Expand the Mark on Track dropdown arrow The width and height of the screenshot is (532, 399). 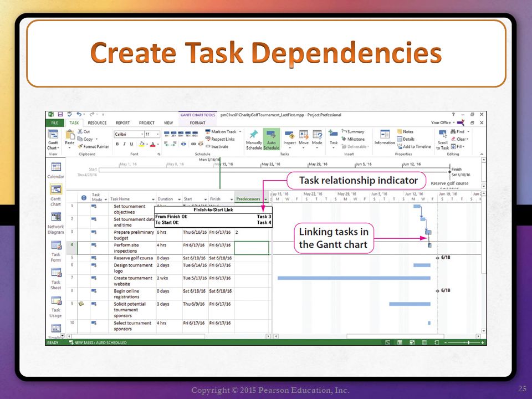click(240, 132)
